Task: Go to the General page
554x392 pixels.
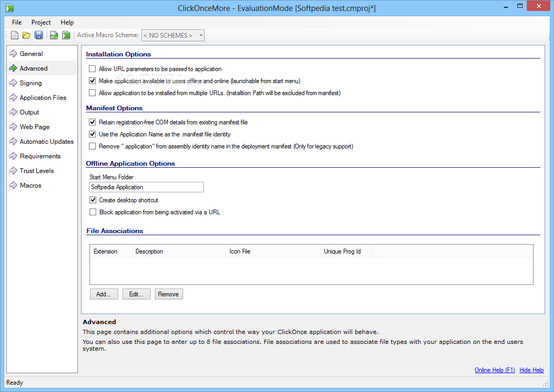Action: 31,54
